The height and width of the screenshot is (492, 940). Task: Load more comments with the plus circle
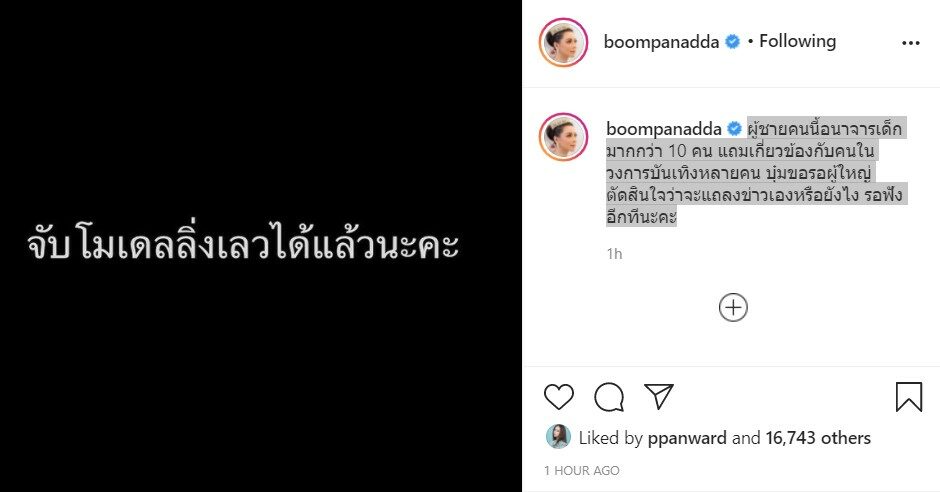pos(733,307)
